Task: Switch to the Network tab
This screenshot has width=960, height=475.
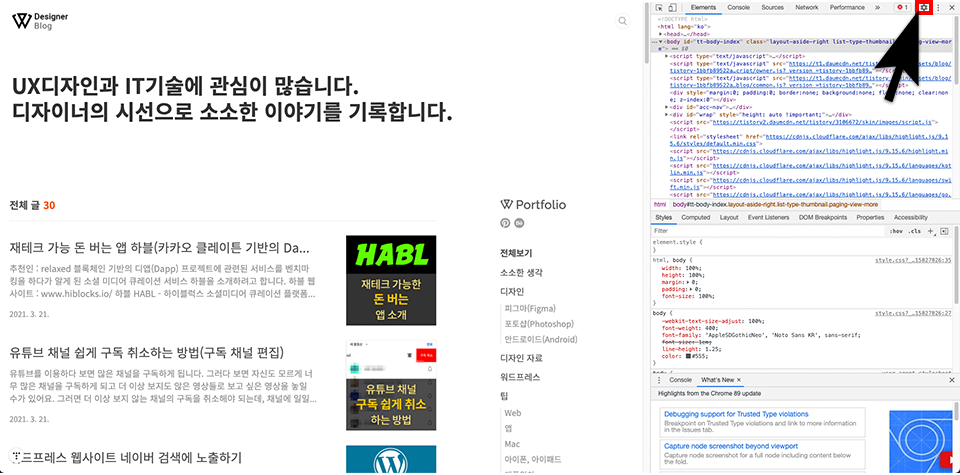Action: [807, 7]
